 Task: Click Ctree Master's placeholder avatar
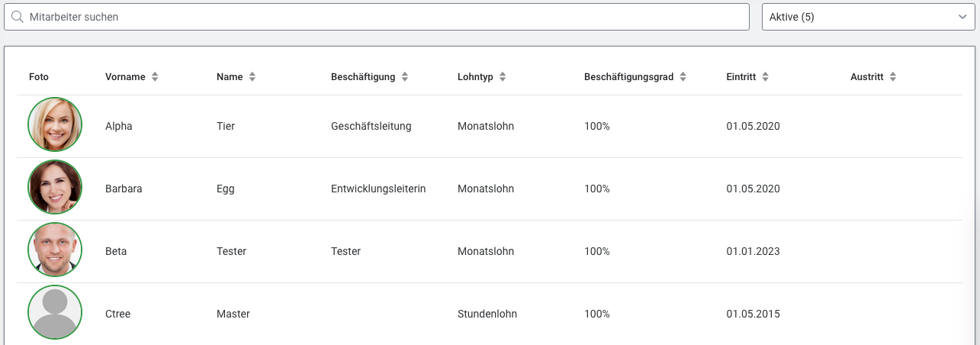55,313
